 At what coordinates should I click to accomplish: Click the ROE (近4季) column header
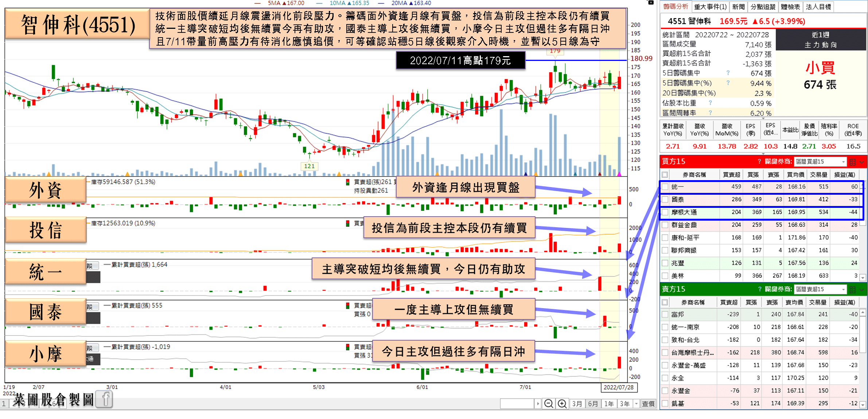(x=853, y=130)
